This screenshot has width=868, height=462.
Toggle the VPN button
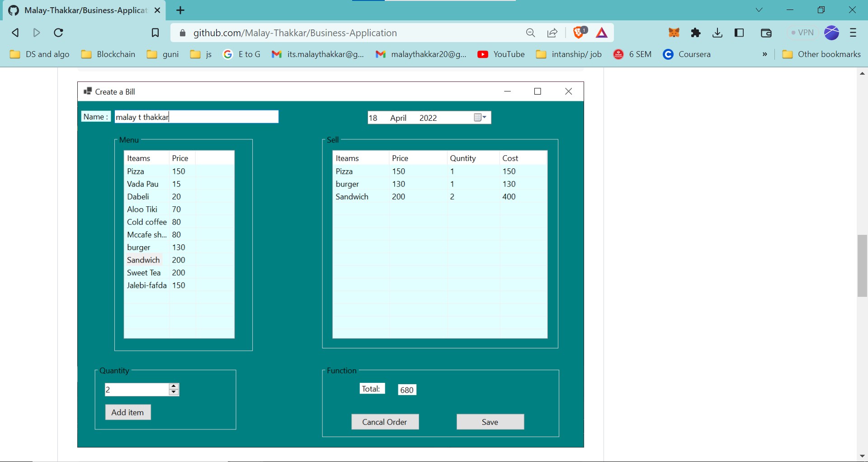pyautogui.click(x=802, y=33)
